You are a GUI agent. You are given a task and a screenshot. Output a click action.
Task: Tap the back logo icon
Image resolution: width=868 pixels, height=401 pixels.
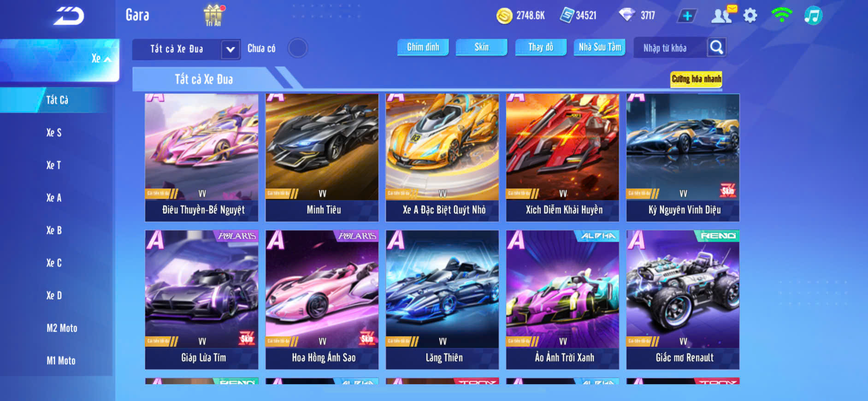[x=69, y=16]
